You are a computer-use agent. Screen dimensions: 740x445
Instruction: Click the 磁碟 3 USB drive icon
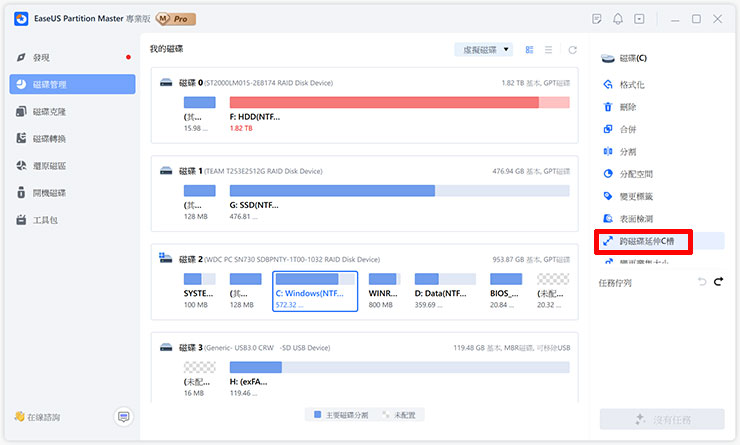(x=166, y=347)
